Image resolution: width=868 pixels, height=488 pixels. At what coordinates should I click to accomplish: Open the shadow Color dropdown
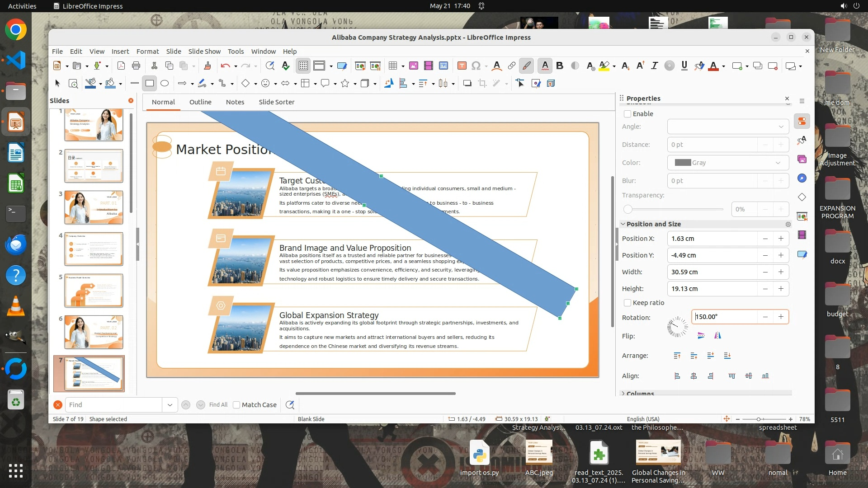(728, 163)
